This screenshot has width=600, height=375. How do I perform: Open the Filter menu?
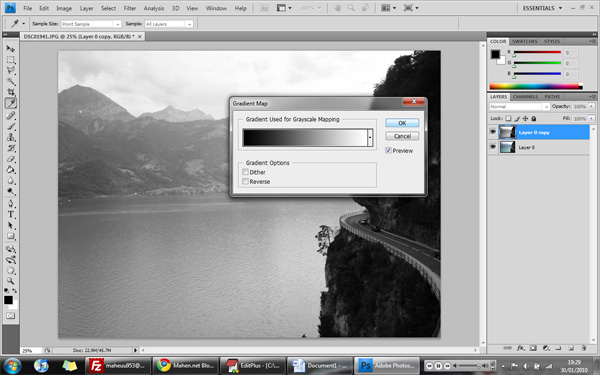pos(130,8)
